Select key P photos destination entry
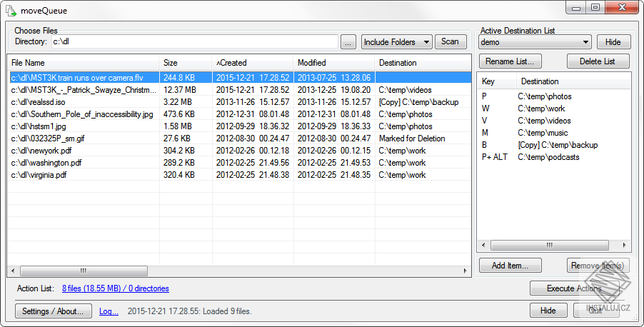Viewport: 644px width, 327px height. tap(553, 96)
